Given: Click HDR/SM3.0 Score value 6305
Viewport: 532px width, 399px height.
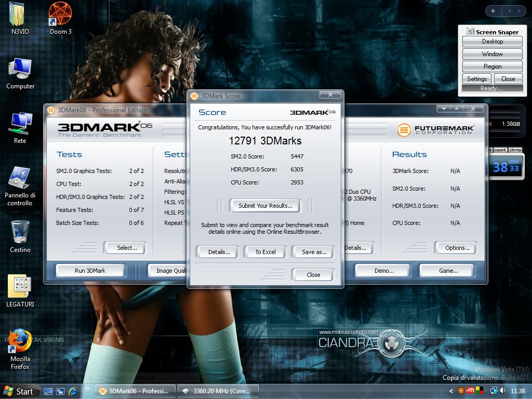Looking at the screenshot, I should point(297,169).
